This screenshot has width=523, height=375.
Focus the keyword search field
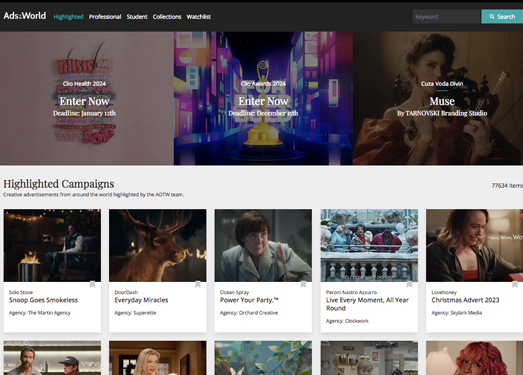(x=446, y=16)
